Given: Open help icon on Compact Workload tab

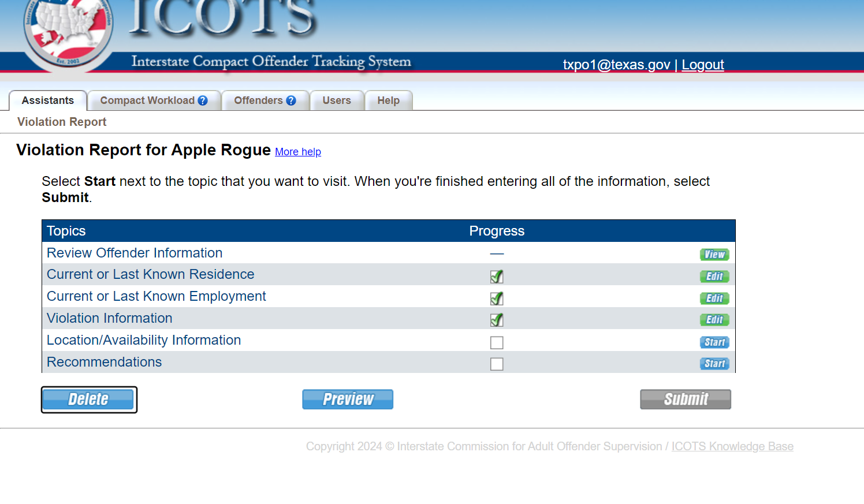Looking at the screenshot, I should (203, 100).
